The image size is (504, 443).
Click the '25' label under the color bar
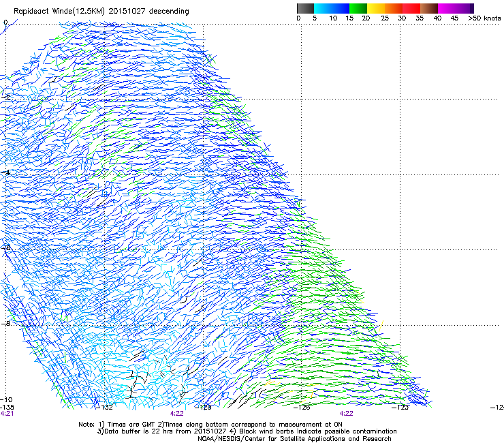click(385, 18)
